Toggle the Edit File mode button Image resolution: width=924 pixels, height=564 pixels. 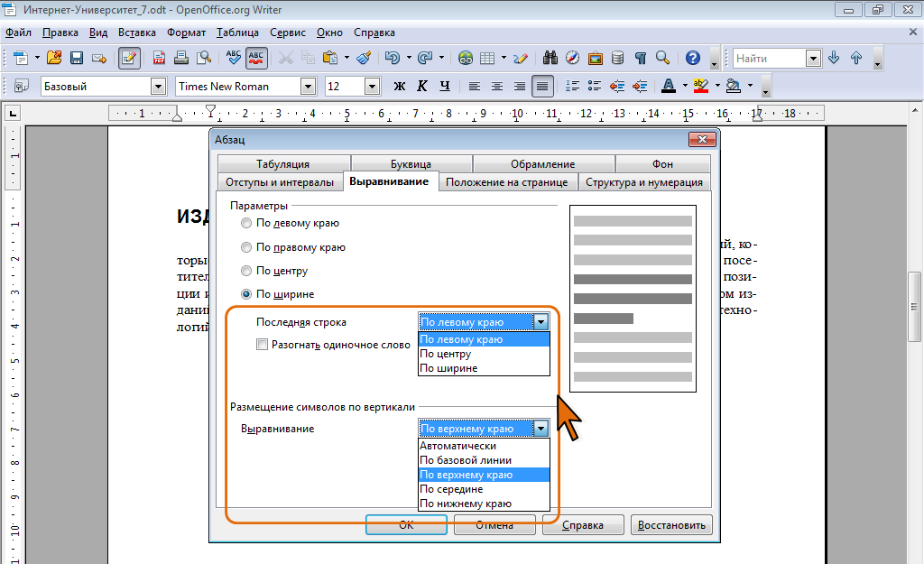[x=129, y=58]
